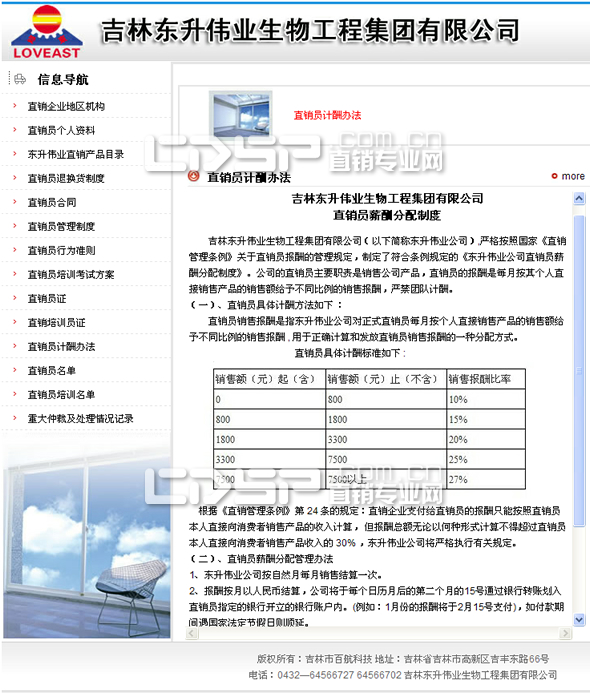Click the red arrow beside 直销员证
Screen dimensions: 590x693
pyautogui.click(x=15, y=298)
